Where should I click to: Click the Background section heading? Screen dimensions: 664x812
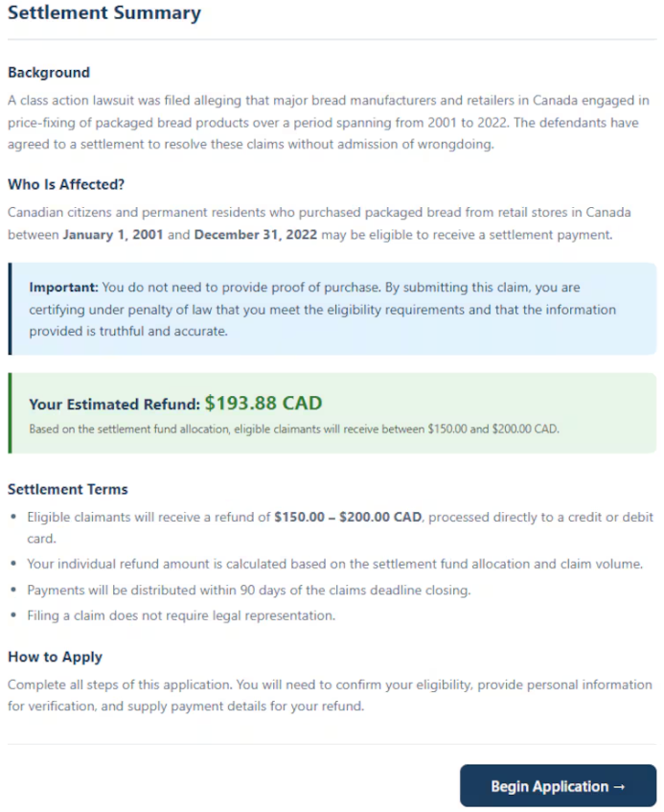tap(49, 73)
